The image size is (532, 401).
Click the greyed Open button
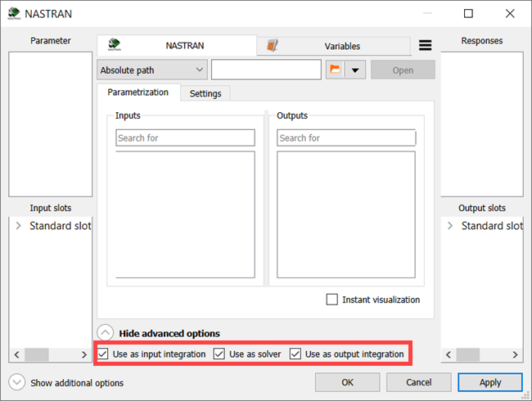point(403,70)
